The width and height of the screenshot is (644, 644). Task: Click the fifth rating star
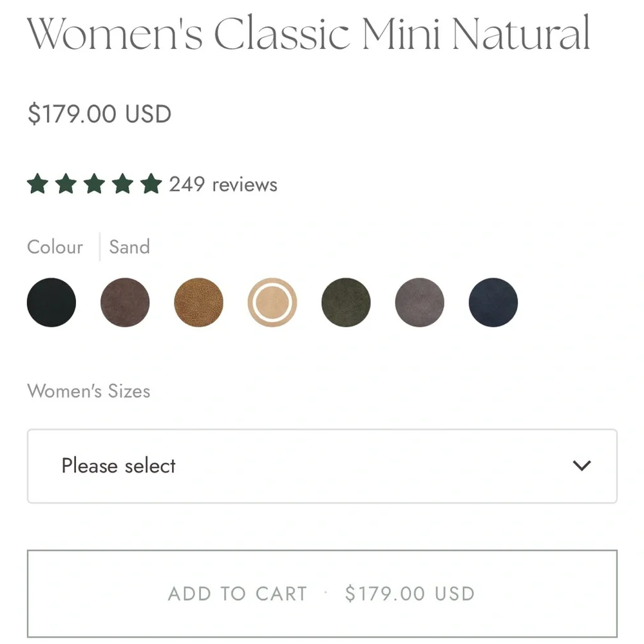(x=151, y=184)
